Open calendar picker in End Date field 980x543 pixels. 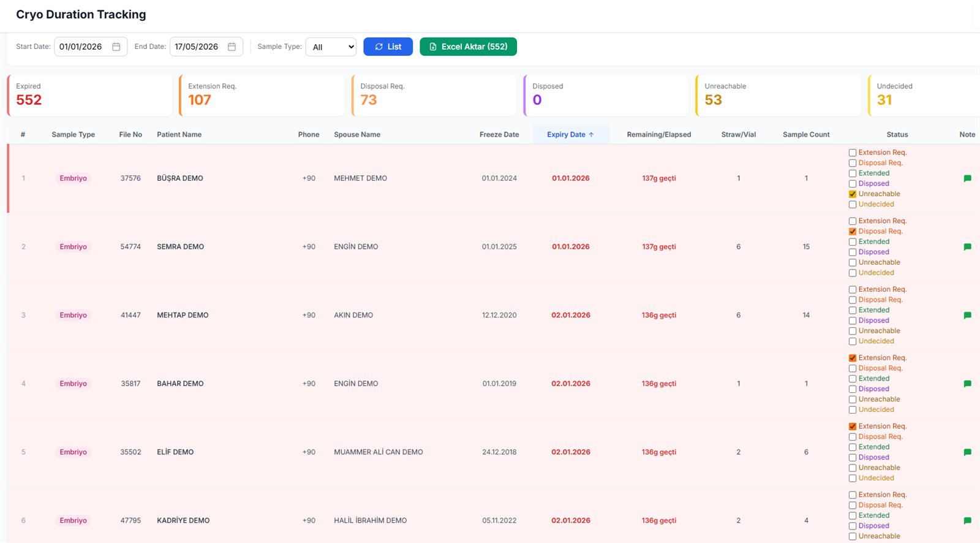click(x=232, y=47)
